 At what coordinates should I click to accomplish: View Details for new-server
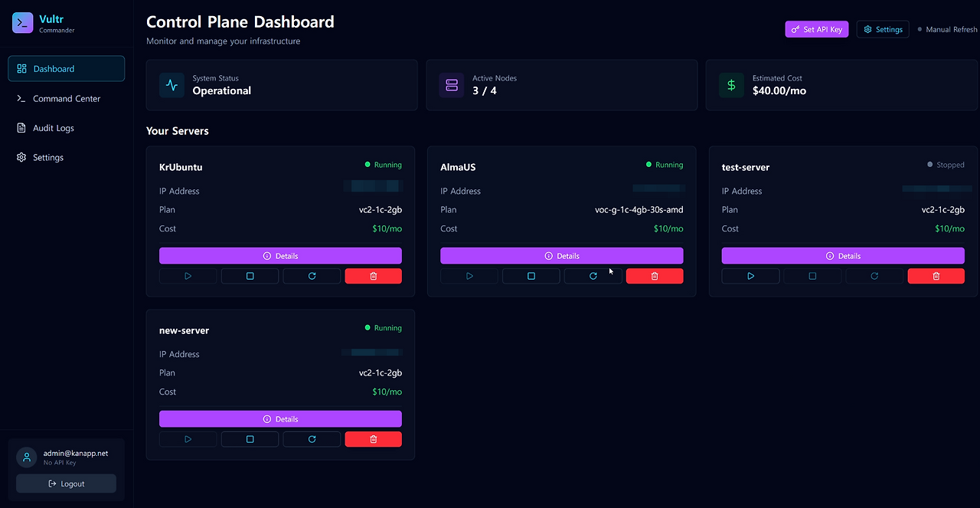[x=280, y=419]
